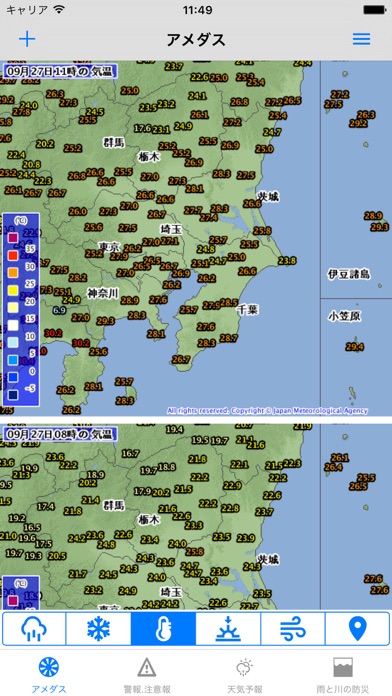This screenshot has width=392, height=696.
Task: Open the hamburger menu
Action: [x=361, y=40]
